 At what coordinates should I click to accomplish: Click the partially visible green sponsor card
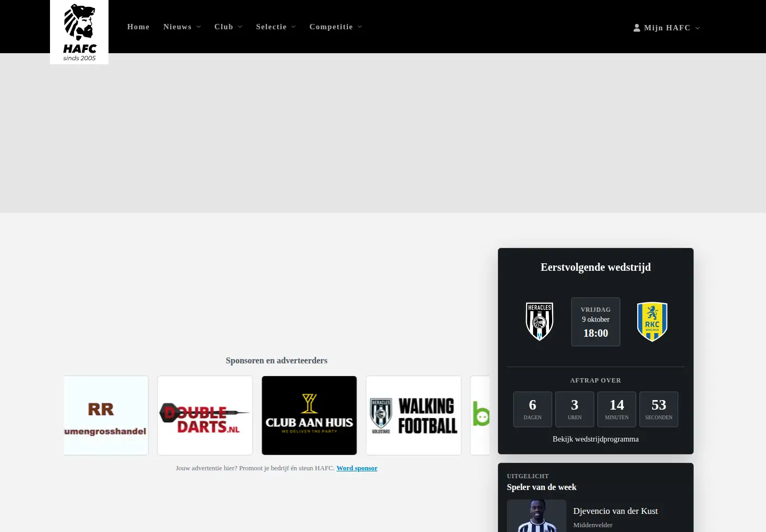(480, 415)
